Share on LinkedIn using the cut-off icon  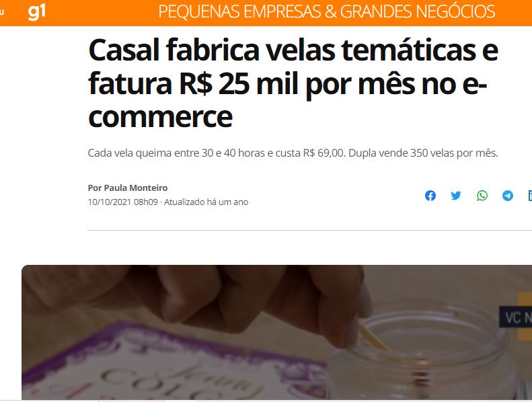pos(530,196)
